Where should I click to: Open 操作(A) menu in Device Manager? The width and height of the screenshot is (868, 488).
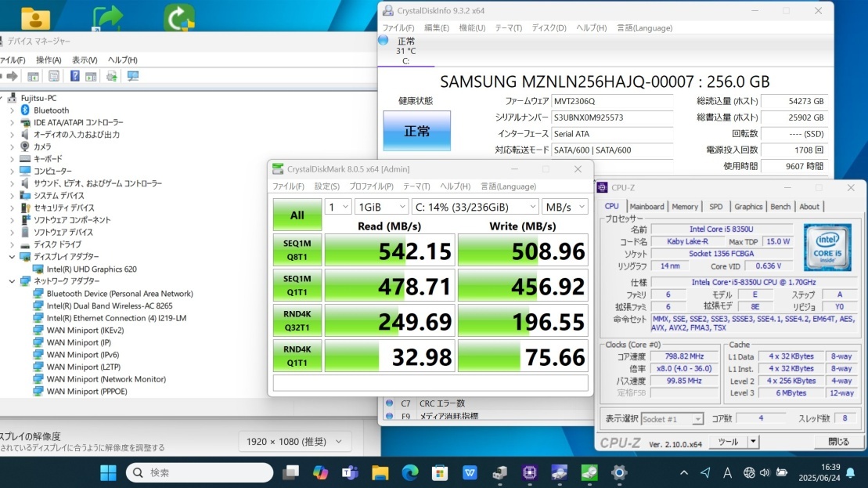49,60
